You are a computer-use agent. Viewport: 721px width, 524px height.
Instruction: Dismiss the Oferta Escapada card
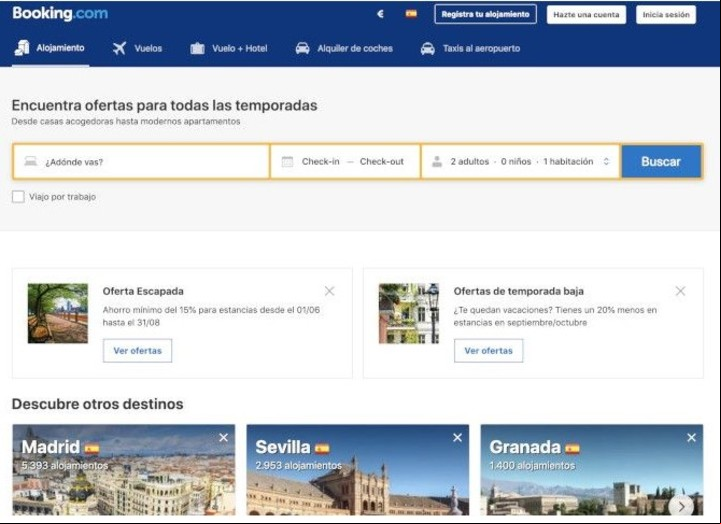point(329,291)
